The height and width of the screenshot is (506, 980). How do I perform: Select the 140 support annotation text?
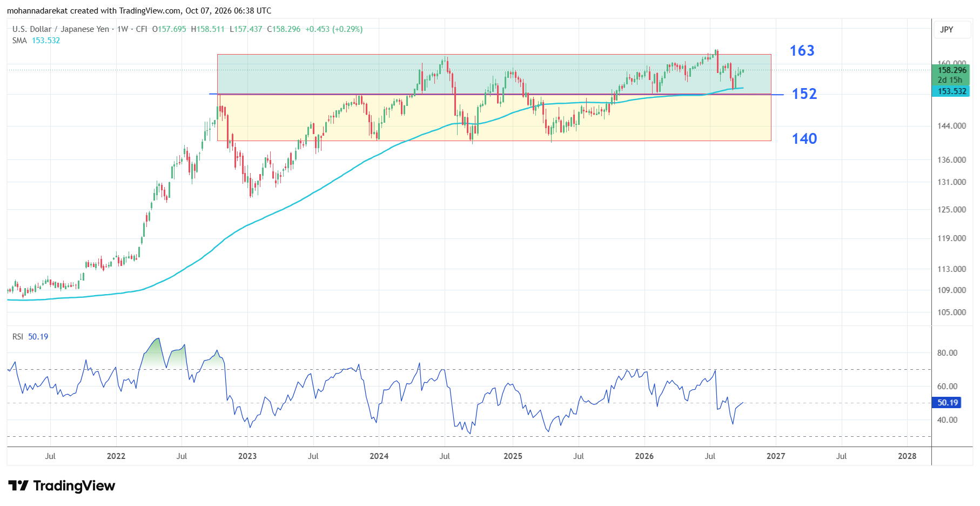(804, 139)
